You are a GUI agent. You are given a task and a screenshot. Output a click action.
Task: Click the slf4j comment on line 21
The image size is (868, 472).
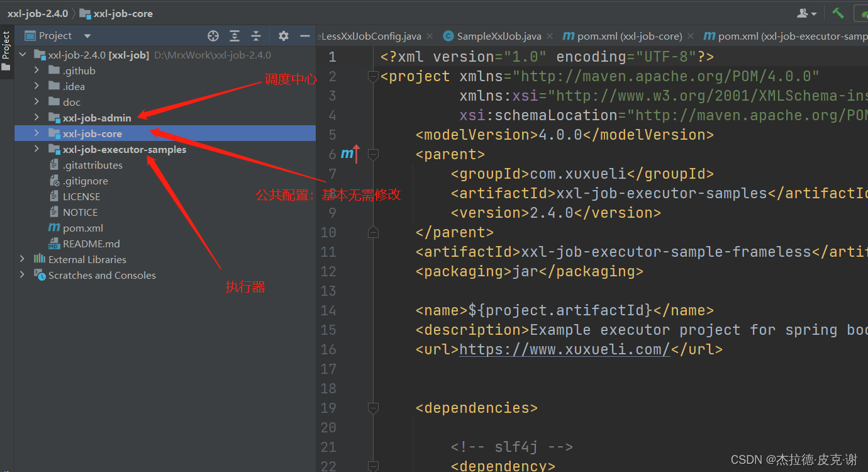click(512, 447)
